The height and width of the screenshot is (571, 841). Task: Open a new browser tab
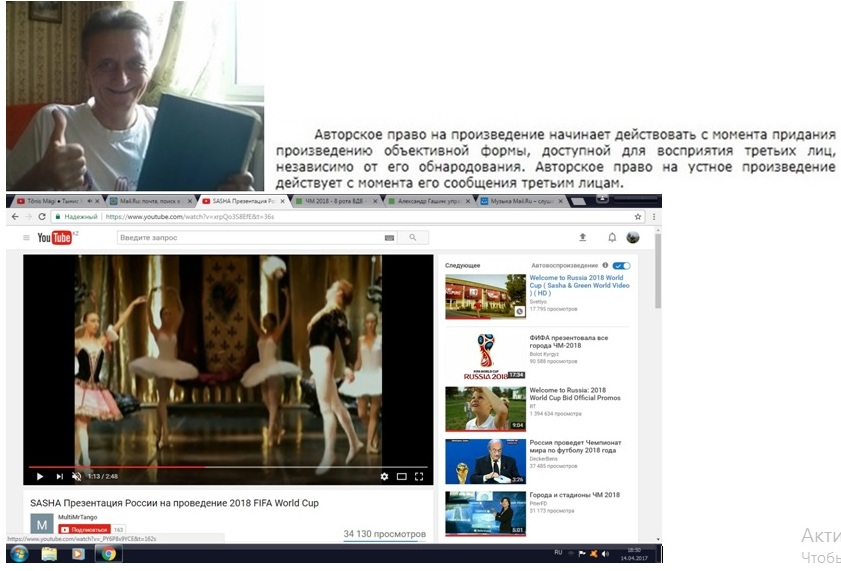tap(578, 201)
